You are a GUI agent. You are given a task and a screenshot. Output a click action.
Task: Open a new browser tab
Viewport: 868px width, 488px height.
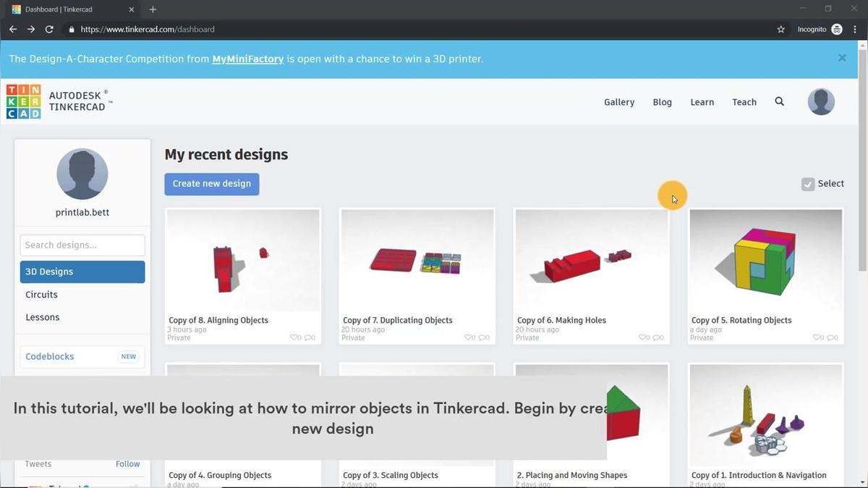click(153, 9)
